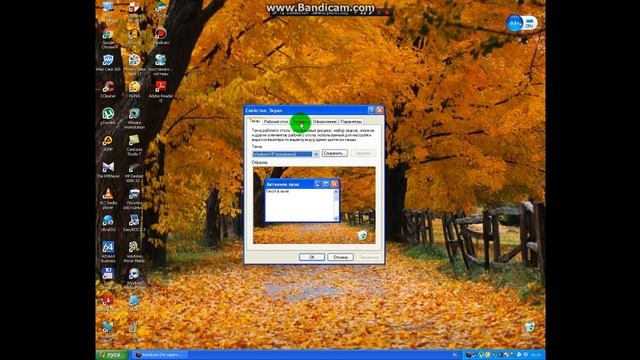Switch to the Оформление tab
640x360 pixels.
click(325, 122)
